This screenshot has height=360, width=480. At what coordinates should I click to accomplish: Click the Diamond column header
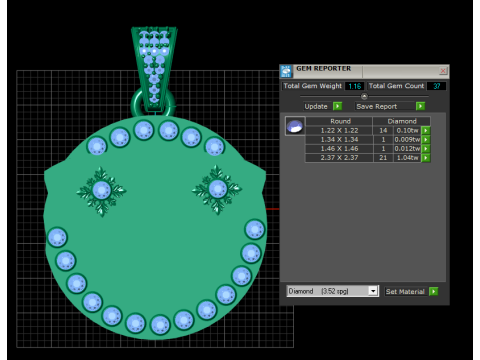pyautogui.click(x=402, y=121)
